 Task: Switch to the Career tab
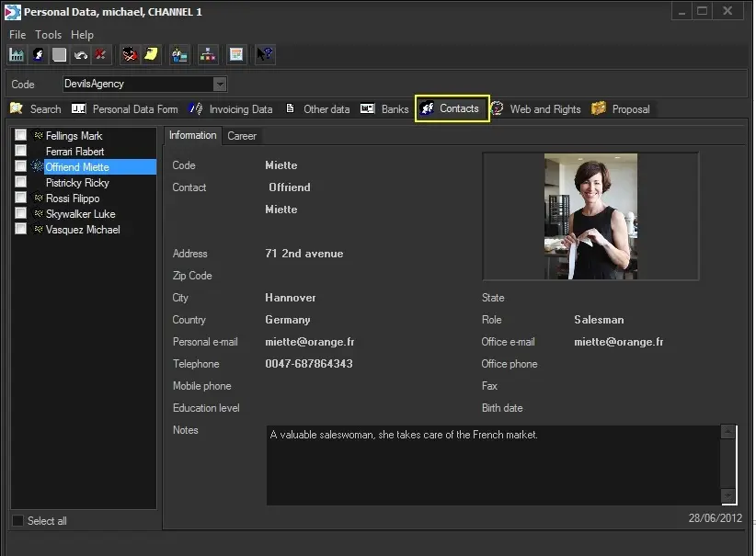pos(242,136)
